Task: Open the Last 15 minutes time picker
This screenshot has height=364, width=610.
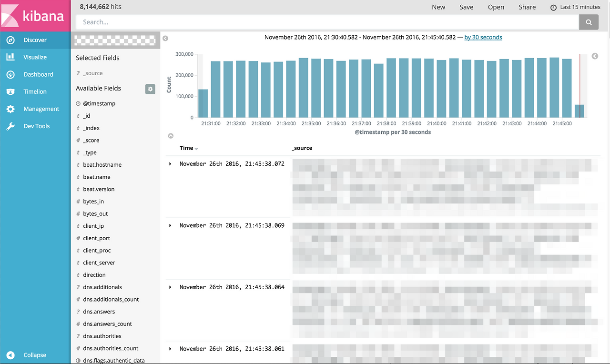Action: click(x=575, y=7)
